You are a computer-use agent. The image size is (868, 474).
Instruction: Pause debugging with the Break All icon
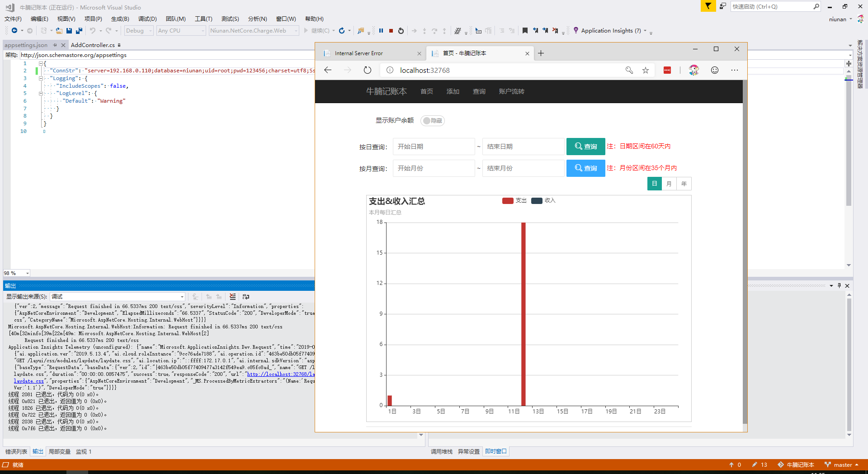(381, 31)
